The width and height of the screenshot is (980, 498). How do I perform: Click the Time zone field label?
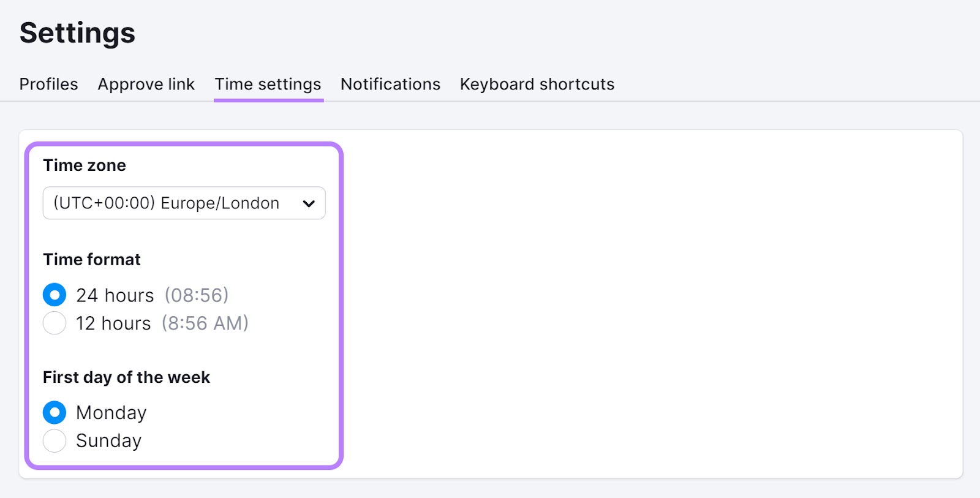point(85,165)
